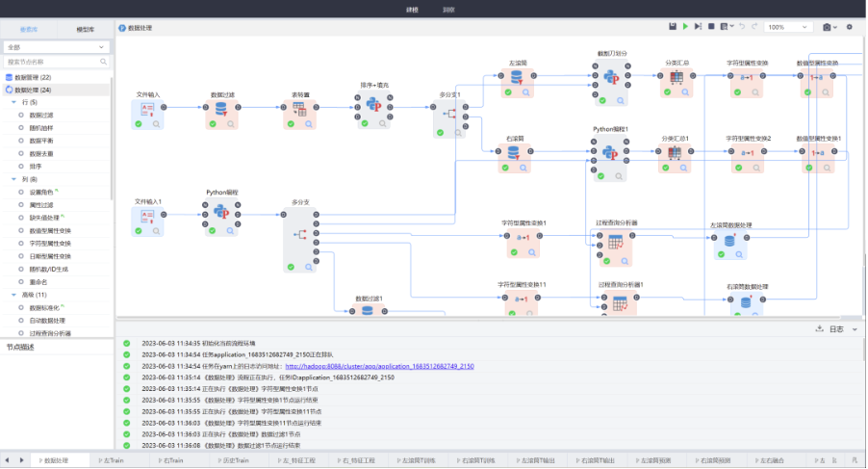The height and width of the screenshot is (469, 868).
Task: Click the 搜索节点名称 search field
Action: [x=56, y=62]
